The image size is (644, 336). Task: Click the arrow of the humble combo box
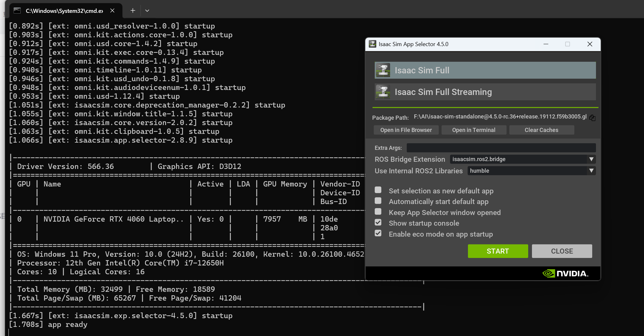click(x=591, y=171)
